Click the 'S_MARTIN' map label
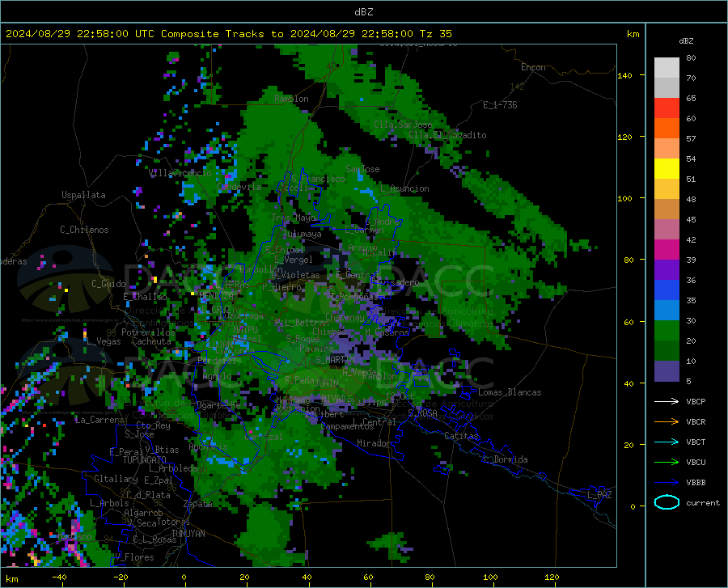The width and height of the screenshot is (728, 588). [x=335, y=360]
